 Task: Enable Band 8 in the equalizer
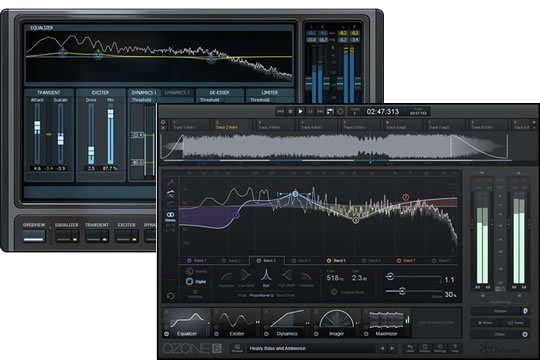point(434,261)
